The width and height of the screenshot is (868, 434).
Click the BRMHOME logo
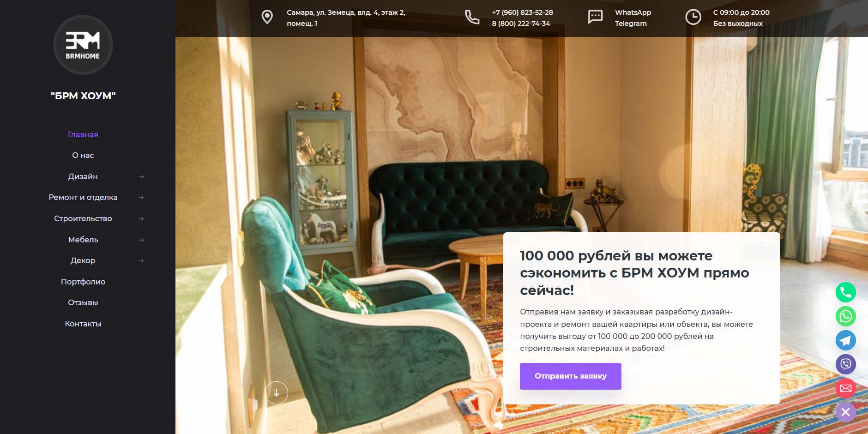point(83,45)
